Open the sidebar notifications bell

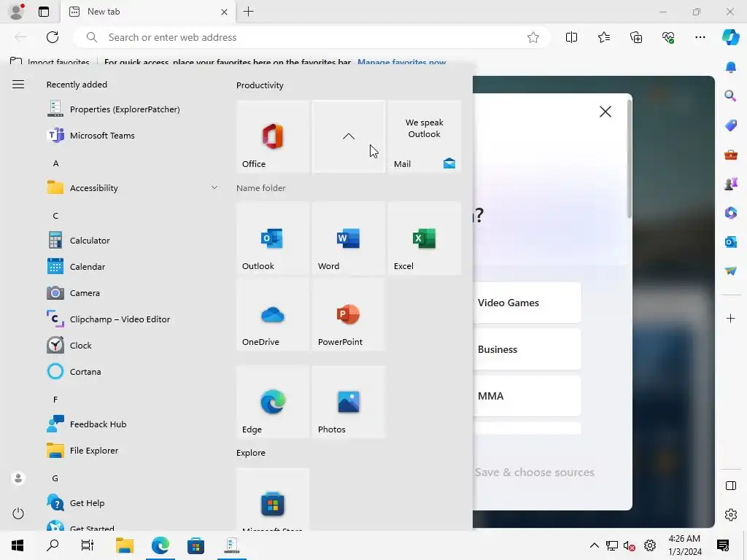click(730, 67)
